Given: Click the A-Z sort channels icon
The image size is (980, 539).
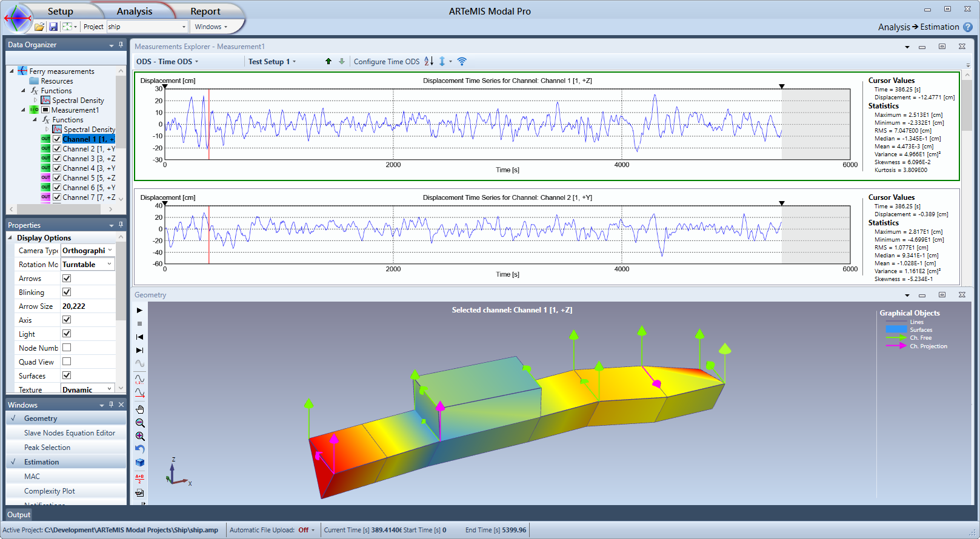Looking at the screenshot, I should tap(428, 61).
